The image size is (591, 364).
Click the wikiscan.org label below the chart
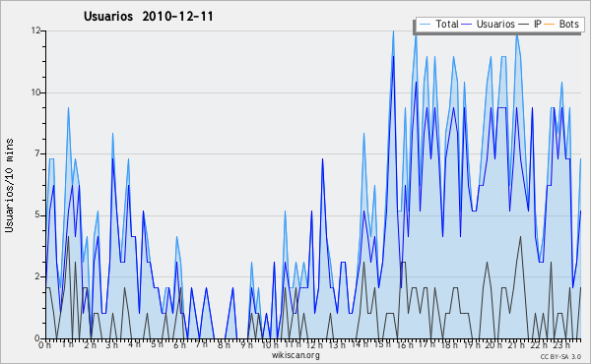[x=295, y=355]
